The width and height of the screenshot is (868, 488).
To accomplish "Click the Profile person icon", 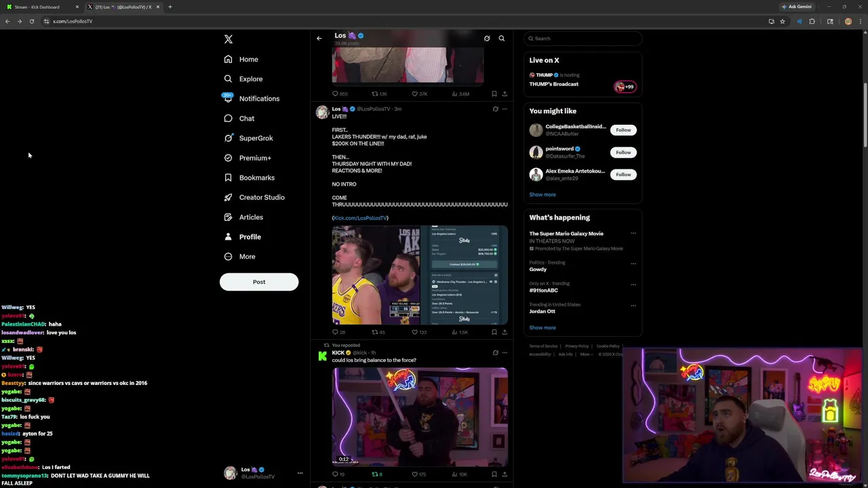I will pyautogui.click(x=228, y=237).
